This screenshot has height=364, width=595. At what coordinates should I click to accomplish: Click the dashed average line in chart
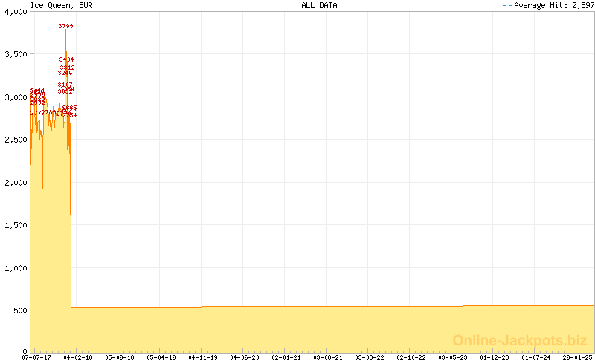pyautogui.click(x=335, y=105)
